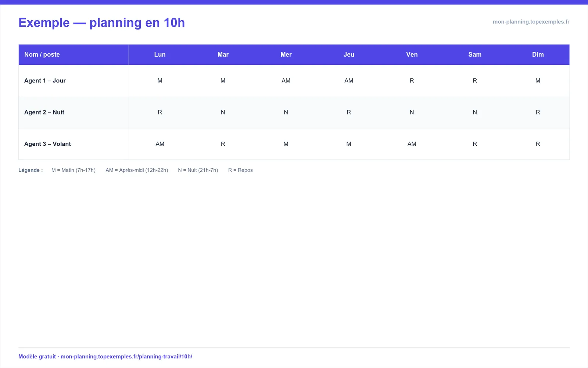Select Agent 3 Mar cell 'R'
This screenshot has height=368, width=588.
tap(223, 144)
